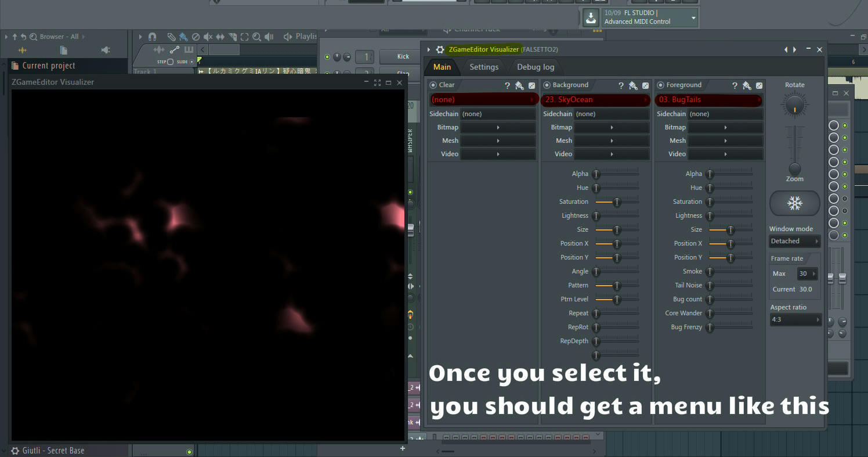Click the Kick channel button

(x=399, y=56)
